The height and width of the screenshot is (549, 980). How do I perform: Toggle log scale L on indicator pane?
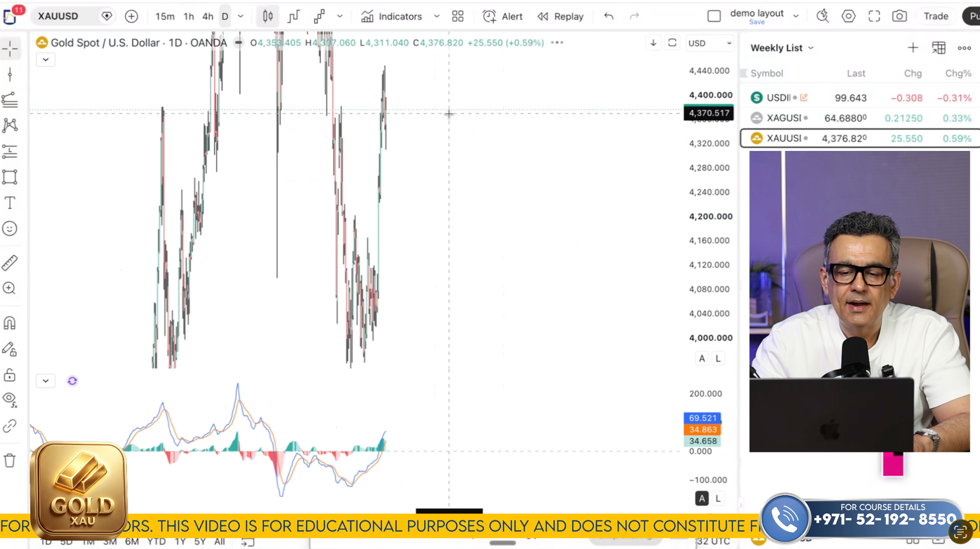[x=718, y=499]
